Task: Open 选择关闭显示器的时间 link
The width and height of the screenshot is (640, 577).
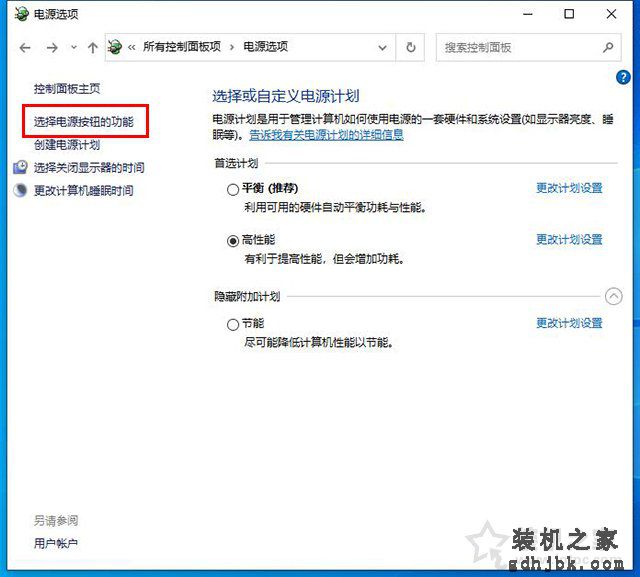Action: click(89, 167)
